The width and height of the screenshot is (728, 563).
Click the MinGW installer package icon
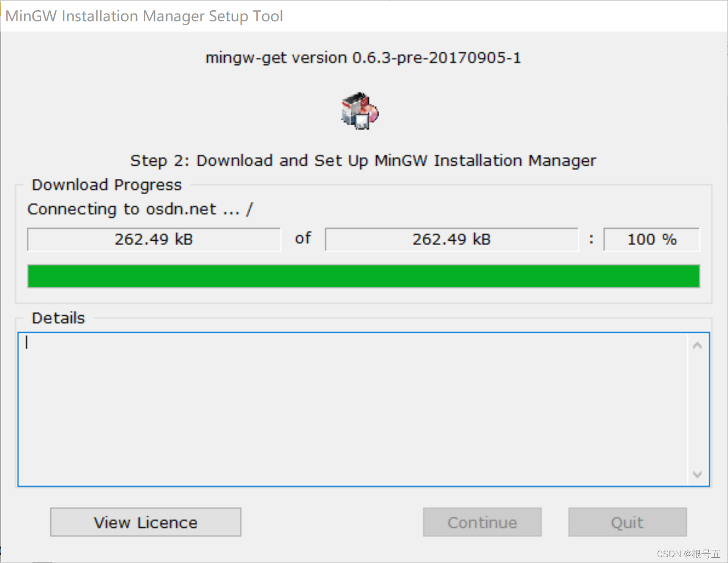(360, 110)
